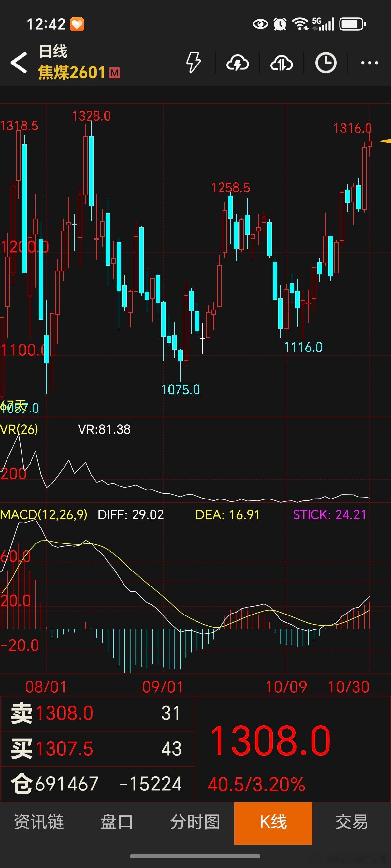Open the 交易 tab
This screenshot has height=868, width=391.
click(352, 821)
